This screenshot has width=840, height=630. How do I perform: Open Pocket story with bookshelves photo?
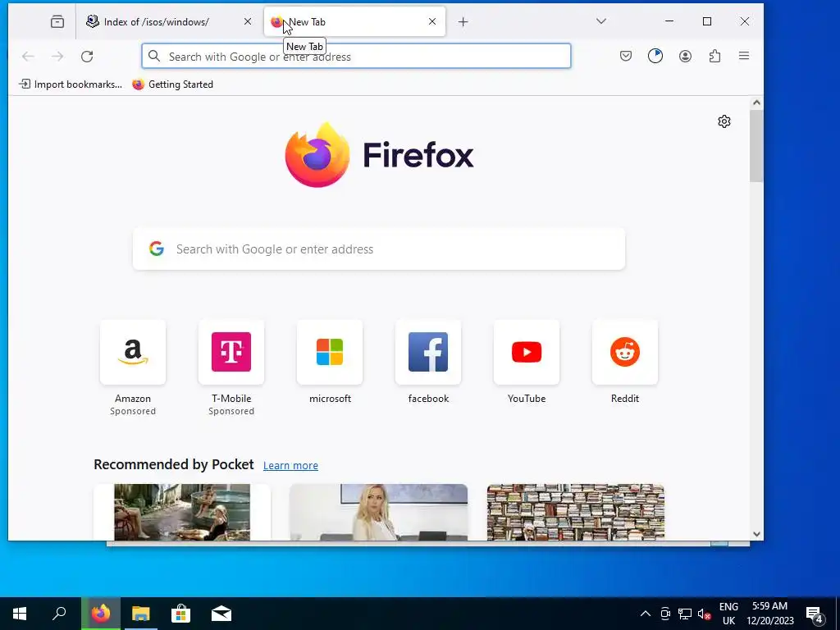tap(576, 512)
